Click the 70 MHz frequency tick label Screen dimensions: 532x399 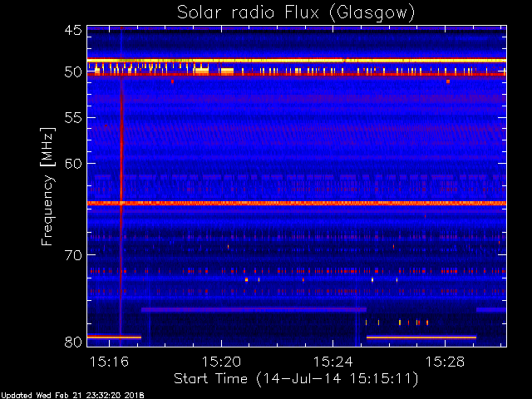(73, 255)
